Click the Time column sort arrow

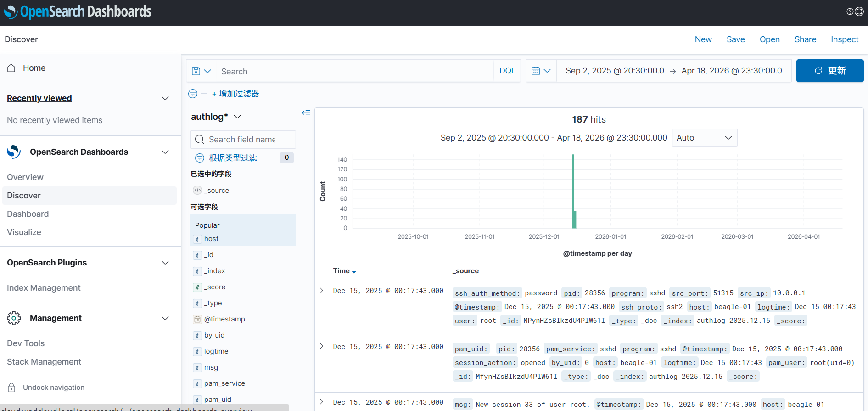(x=354, y=272)
